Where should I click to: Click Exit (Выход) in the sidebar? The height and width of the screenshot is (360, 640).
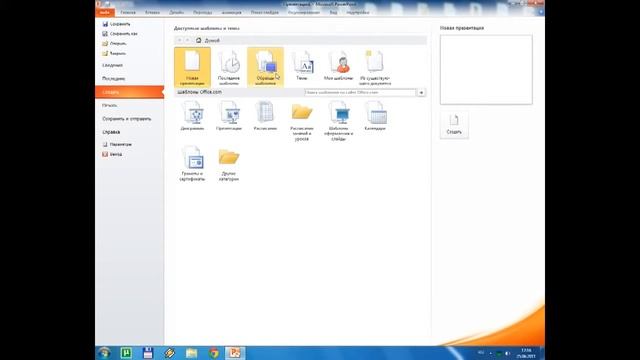[x=112, y=154]
